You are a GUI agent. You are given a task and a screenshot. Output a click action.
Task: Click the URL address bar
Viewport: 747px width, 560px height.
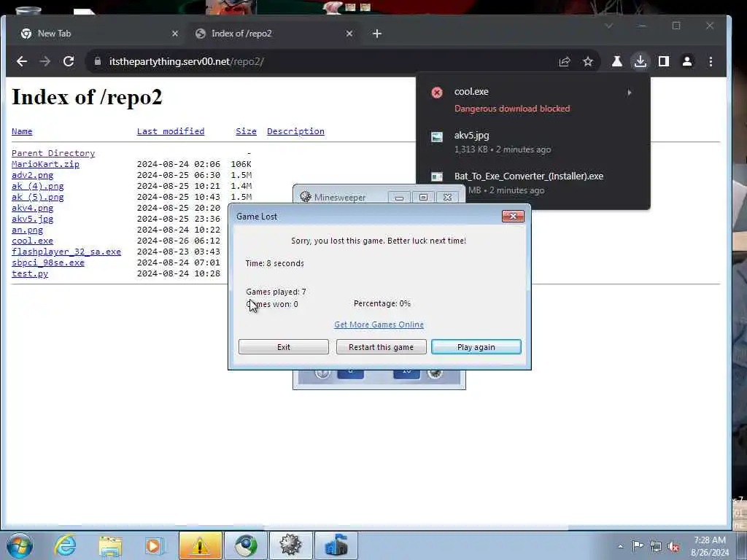click(324, 61)
